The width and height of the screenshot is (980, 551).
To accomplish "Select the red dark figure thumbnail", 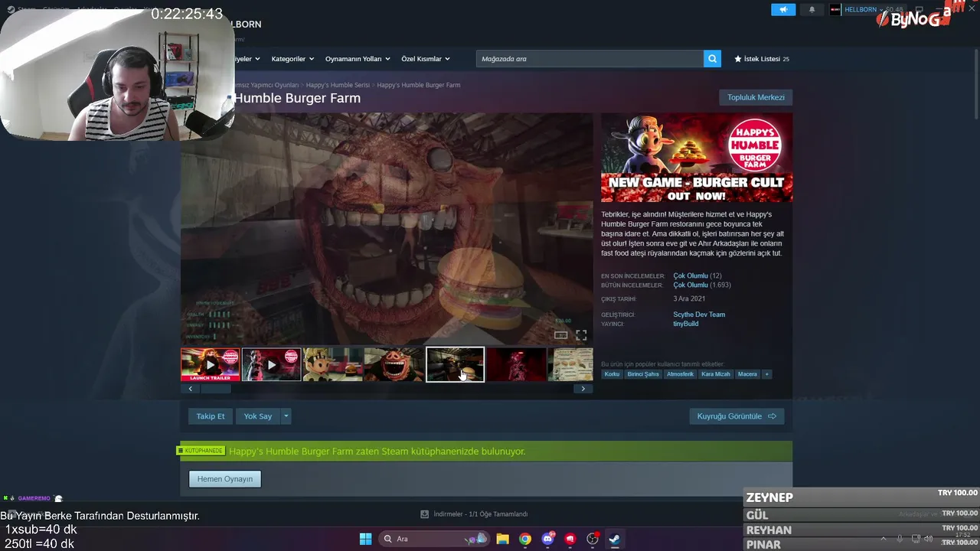I will point(517,364).
